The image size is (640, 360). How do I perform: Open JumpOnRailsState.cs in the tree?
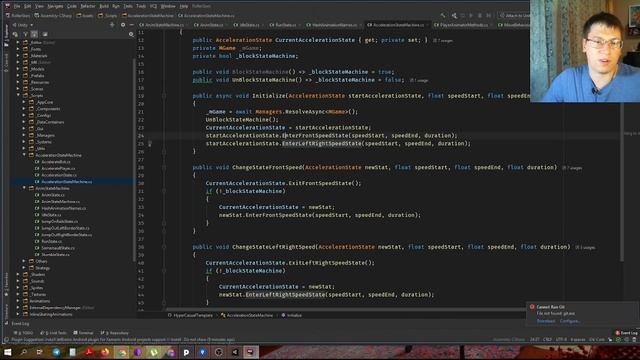pyautogui.click(x=60, y=221)
